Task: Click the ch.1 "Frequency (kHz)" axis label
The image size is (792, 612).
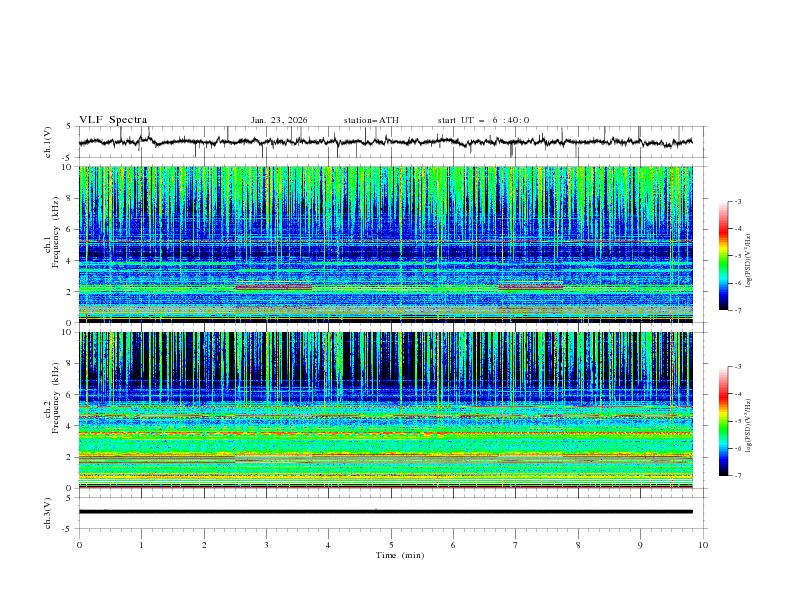Action: pos(56,233)
